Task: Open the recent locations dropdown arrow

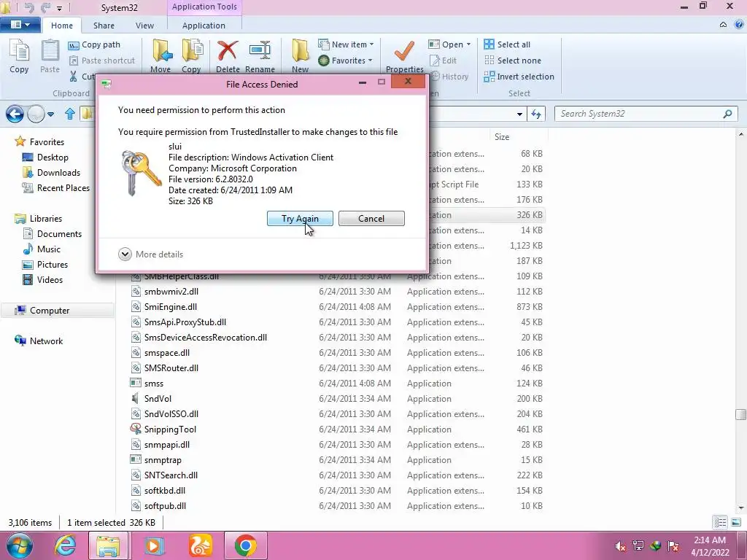Action: 50,114
